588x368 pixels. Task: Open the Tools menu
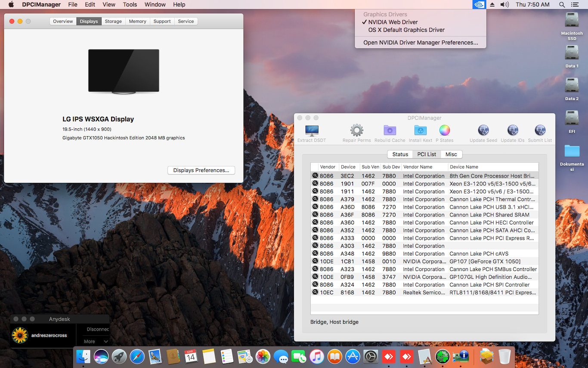130,5
